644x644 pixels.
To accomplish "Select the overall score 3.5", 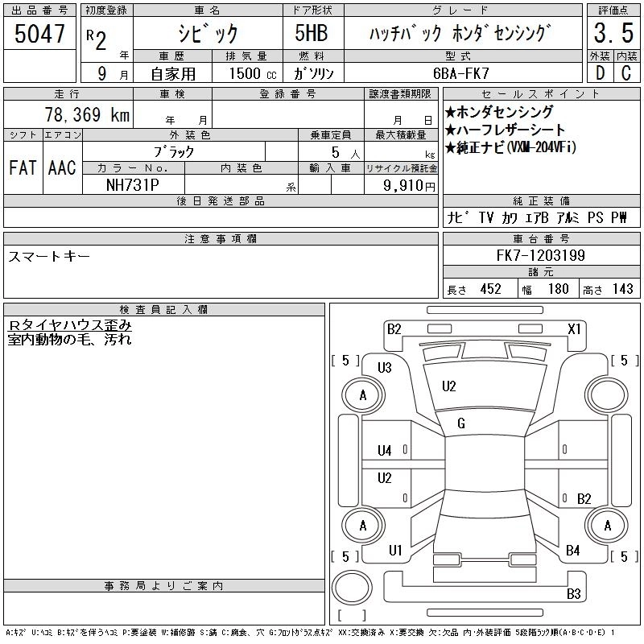I will point(613,34).
